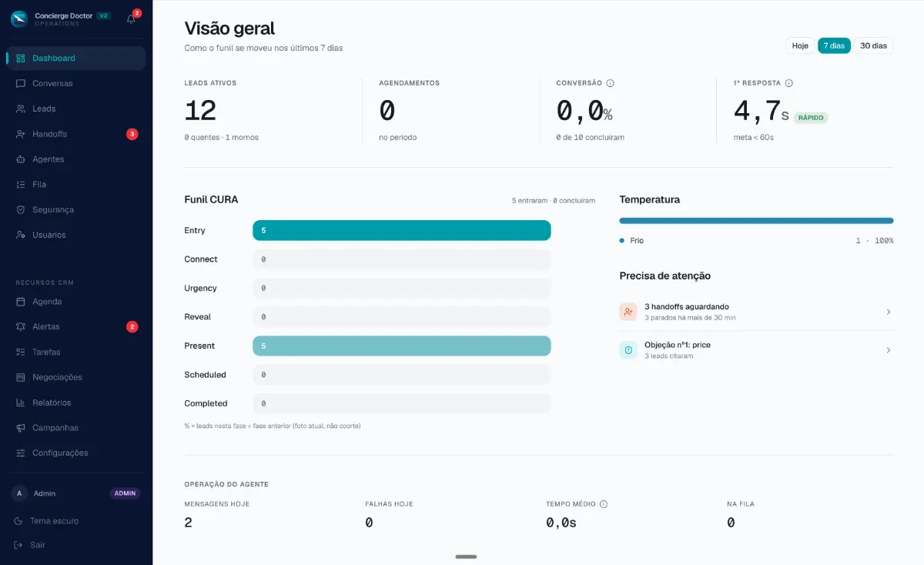Click the Negociações kanban icon
924x565 pixels.
coord(21,377)
